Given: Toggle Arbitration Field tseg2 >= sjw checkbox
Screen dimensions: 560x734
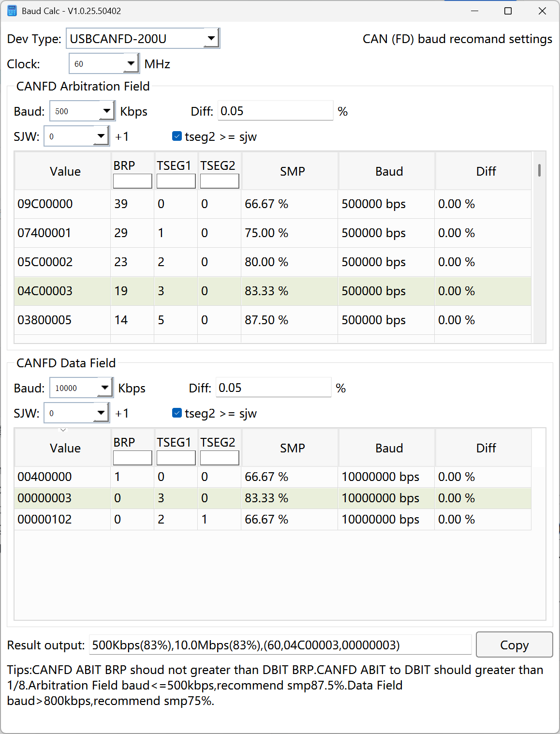Looking at the screenshot, I should pyautogui.click(x=177, y=136).
